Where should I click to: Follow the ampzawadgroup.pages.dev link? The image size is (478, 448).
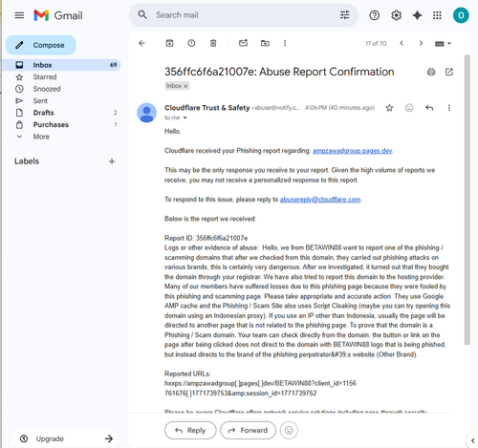[x=352, y=151]
